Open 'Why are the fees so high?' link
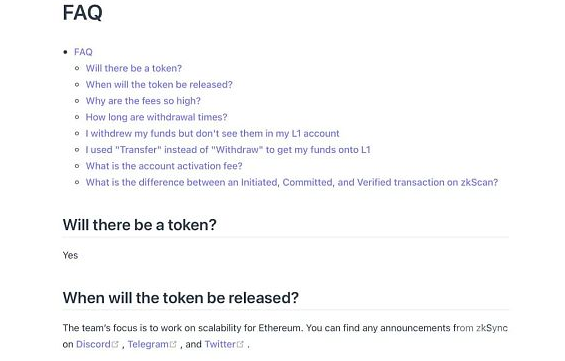The image size is (565, 361). [143, 101]
